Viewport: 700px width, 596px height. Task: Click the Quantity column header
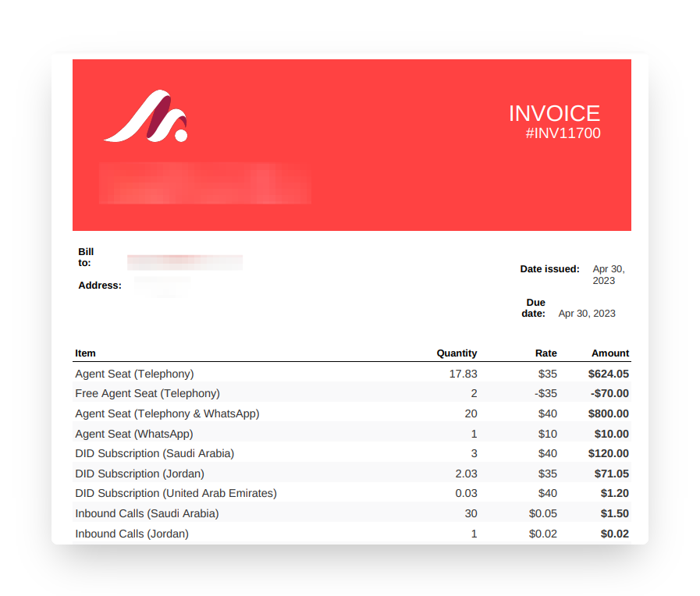pos(457,353)
